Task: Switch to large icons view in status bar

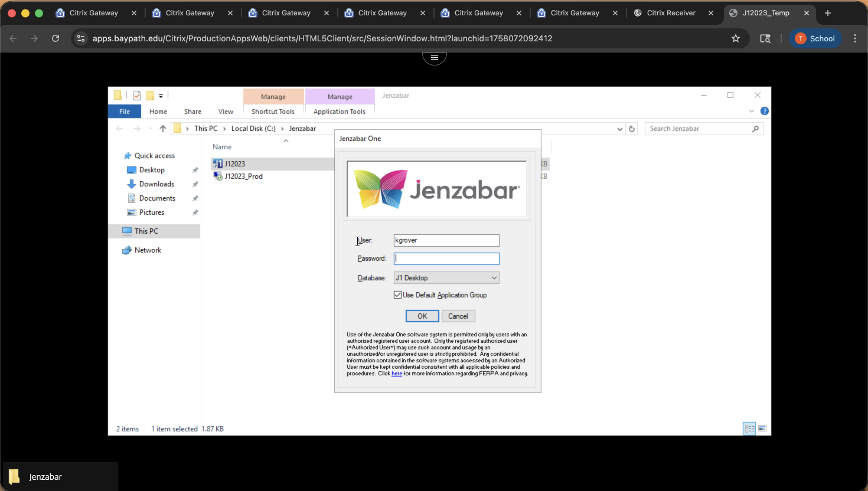Action: pos(762,428)
